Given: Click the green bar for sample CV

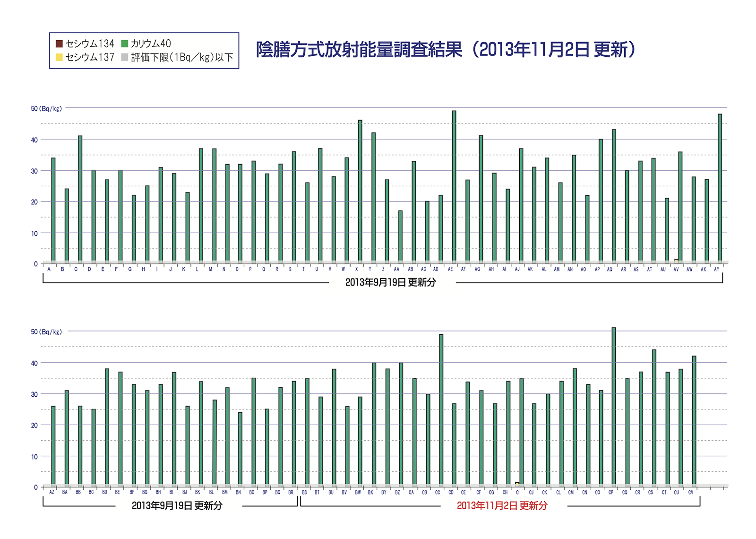Looking at the screenshot, I should pyautogui.click(x=694, y=420).
